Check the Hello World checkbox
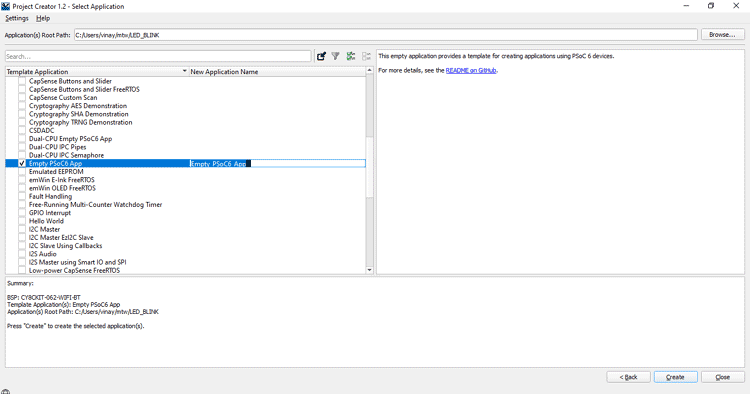 [22, 221]
